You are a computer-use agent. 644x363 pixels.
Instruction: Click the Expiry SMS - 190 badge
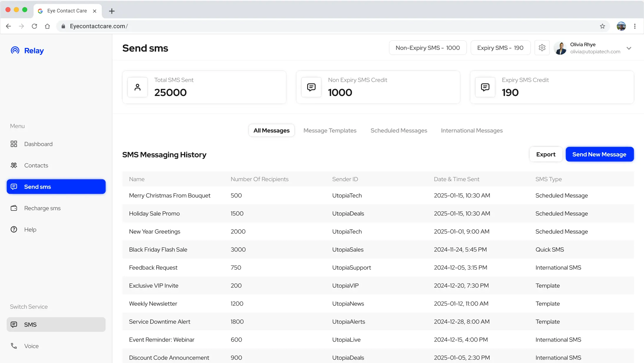click(500, 48)
